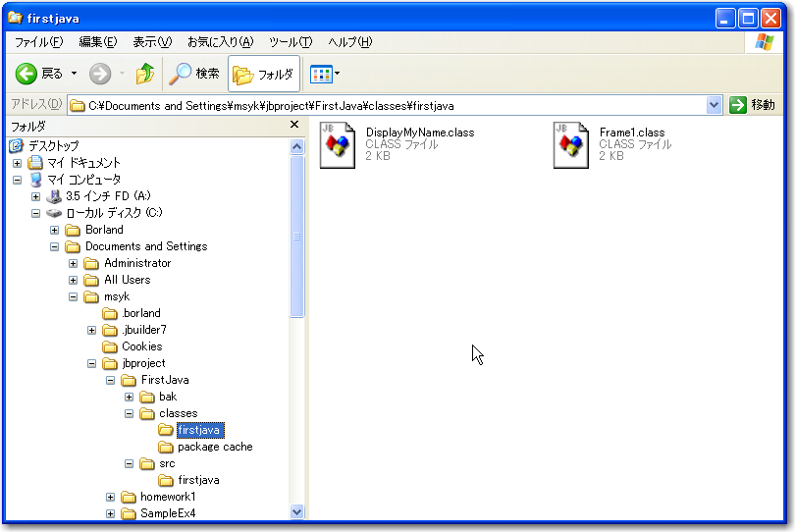The image size is (795, 532).
Task: Close the Folders pane with X
Action: (x=294, y=126)
